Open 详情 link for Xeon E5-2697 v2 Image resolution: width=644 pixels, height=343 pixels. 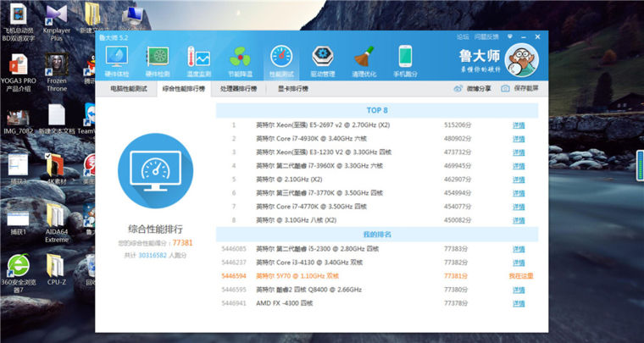pyautogui.click(x=519, y=125)
